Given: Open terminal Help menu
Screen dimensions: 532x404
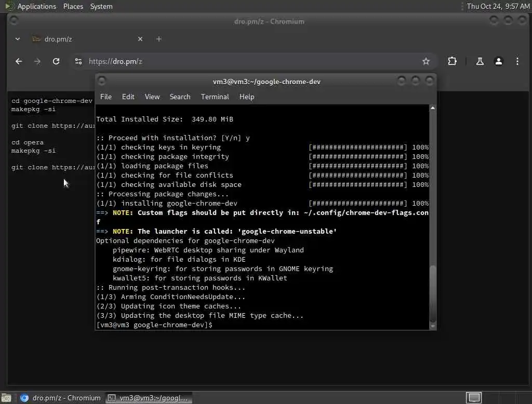Looking at the screenshot, I should [247, 97].
